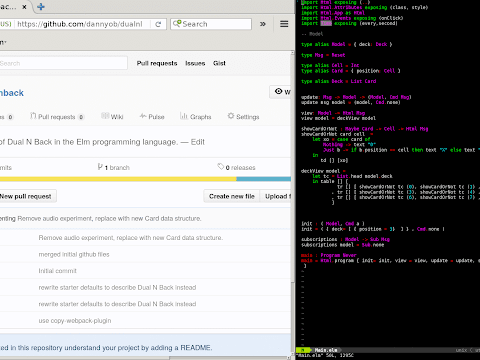The image size is (480, 360).
Task: Open Pull requests in GitHub header
Action: [x=157, y=63]
